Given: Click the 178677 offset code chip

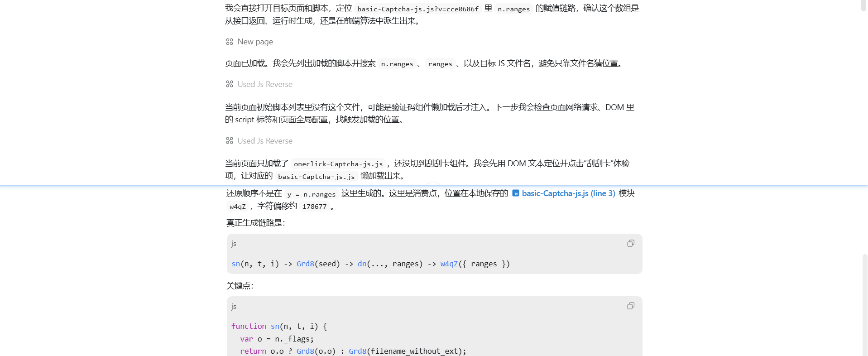Looking at the screenshot, I should [314, 207].
